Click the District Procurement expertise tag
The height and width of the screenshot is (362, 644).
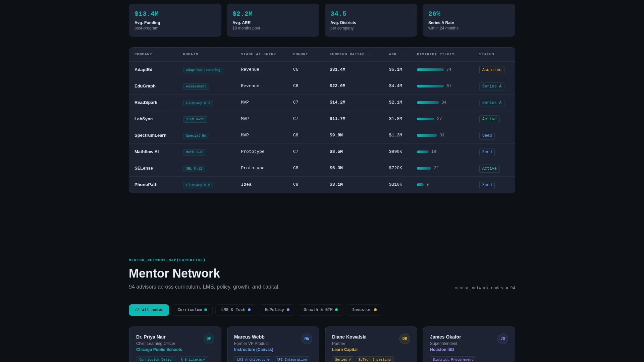click(x=453, y=359)
